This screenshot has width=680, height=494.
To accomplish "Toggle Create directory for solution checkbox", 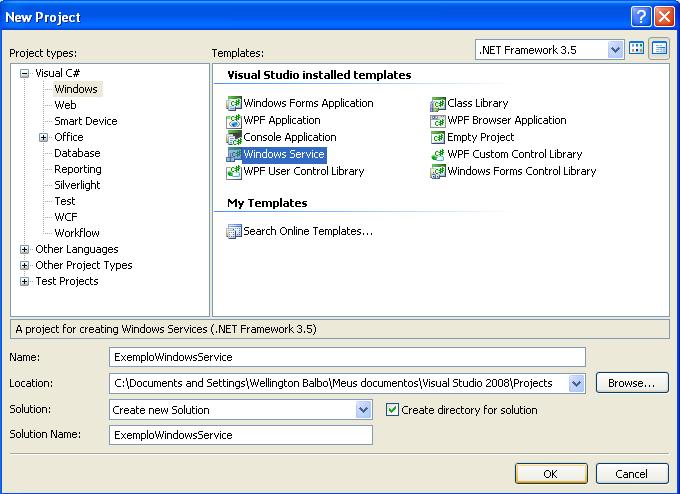I will (392, 410).
